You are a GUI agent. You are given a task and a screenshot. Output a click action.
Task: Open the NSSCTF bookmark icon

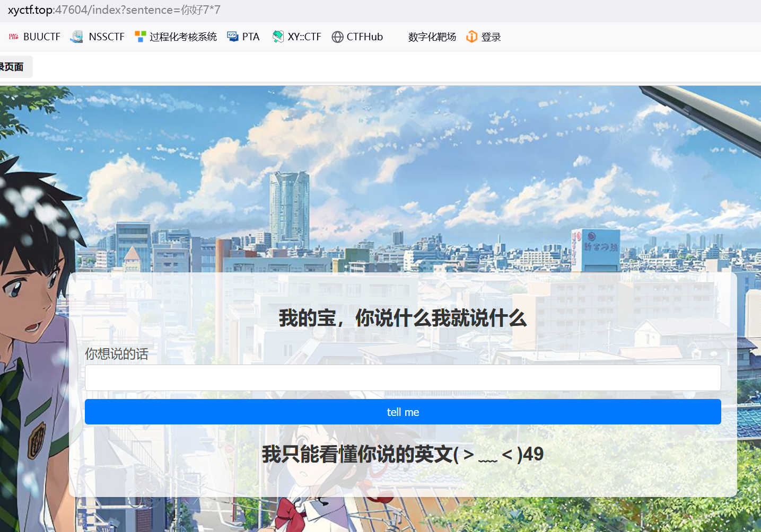[77, 37]
